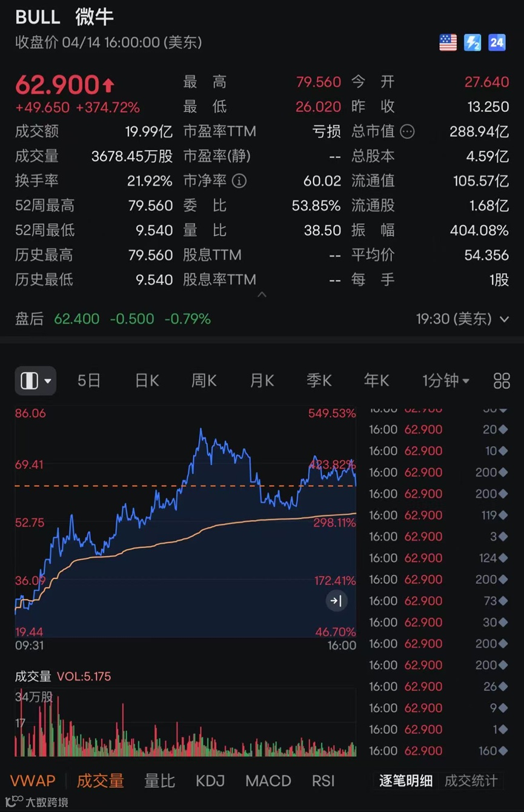Select the 逐笔明细 view

[x=405, y=782]
